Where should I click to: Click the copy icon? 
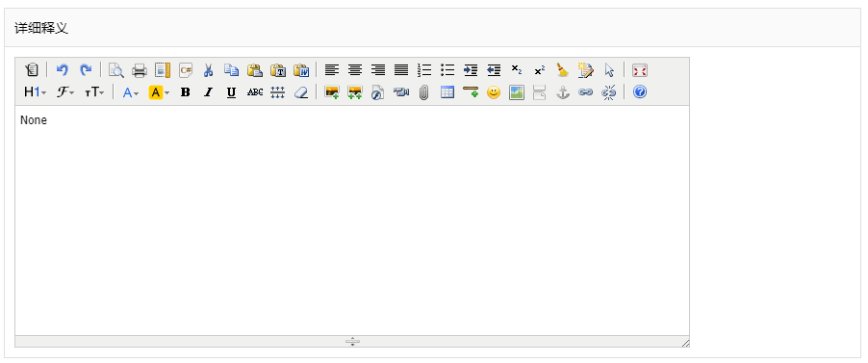231,70
